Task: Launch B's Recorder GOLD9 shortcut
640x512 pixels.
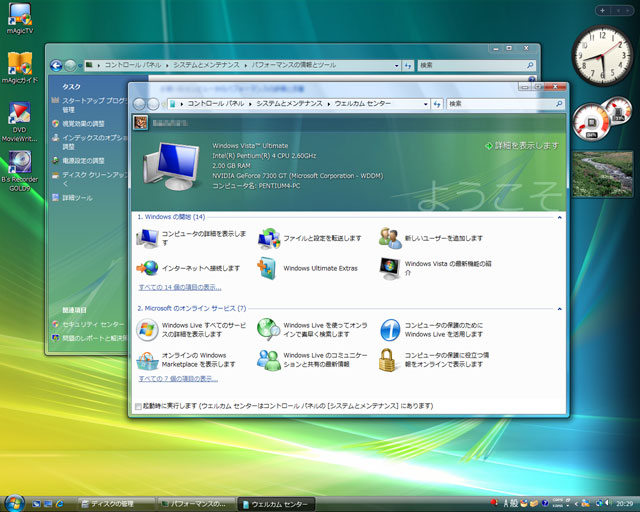Action: (20, 171)
